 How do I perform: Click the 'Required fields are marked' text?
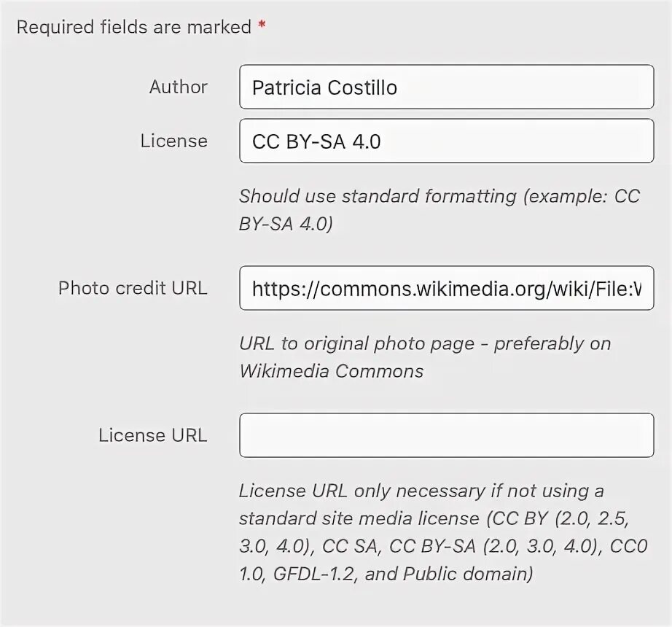(x=133, y=28)
